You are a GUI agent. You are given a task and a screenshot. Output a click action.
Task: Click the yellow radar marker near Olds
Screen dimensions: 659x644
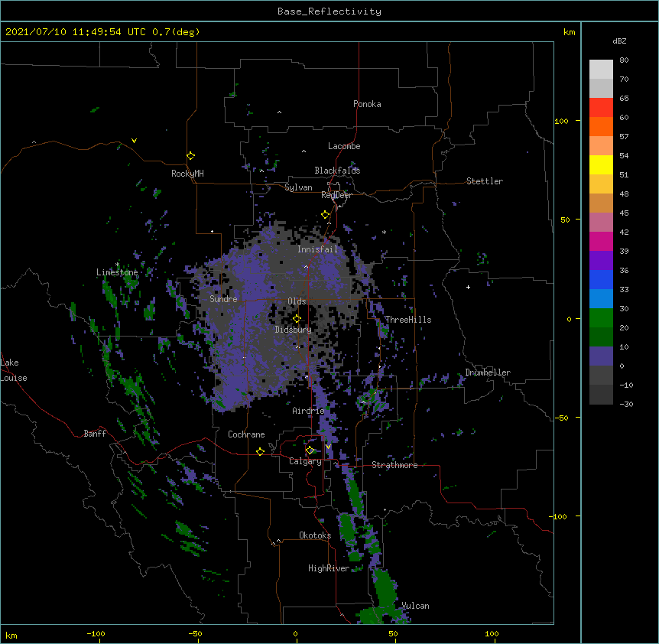[297, 319]
